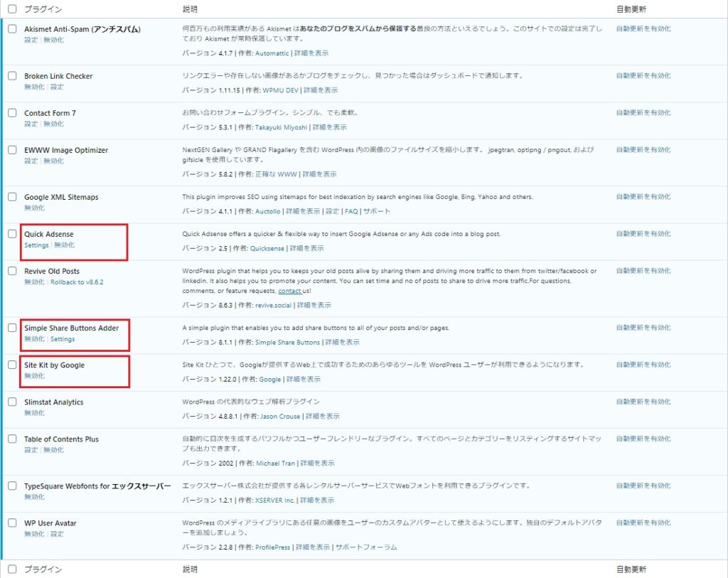Open Automattic author link
Image resolution: width=728 pixels, height=578 pixels.
coord(272,53)
